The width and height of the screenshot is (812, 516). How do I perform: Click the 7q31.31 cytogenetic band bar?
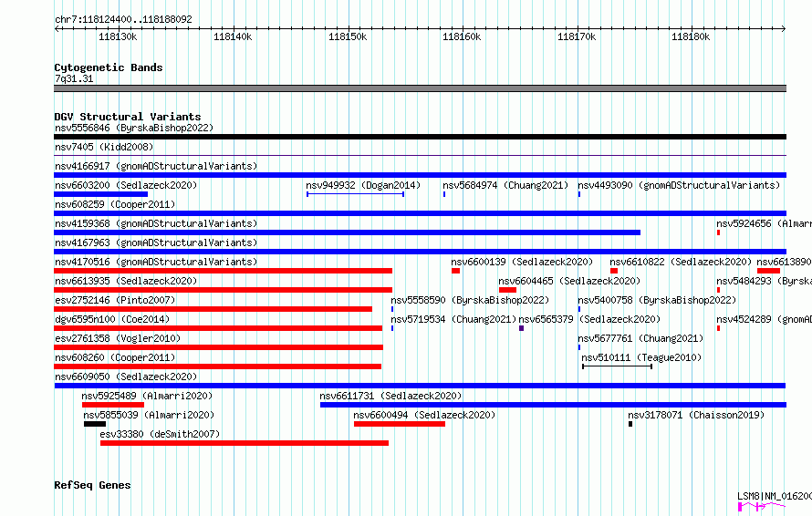pyautogui.click(x=420, y=88)
